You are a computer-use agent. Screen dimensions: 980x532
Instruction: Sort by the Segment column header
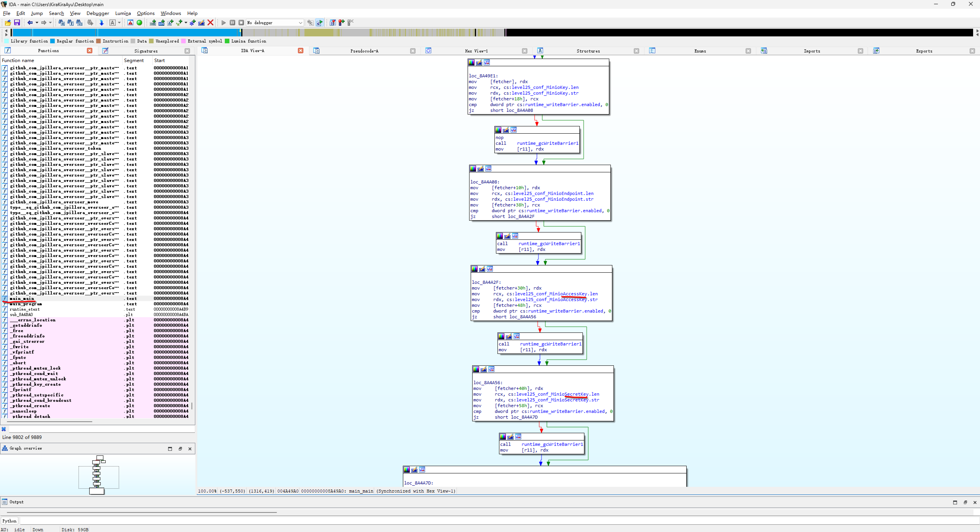coord(137,60)
